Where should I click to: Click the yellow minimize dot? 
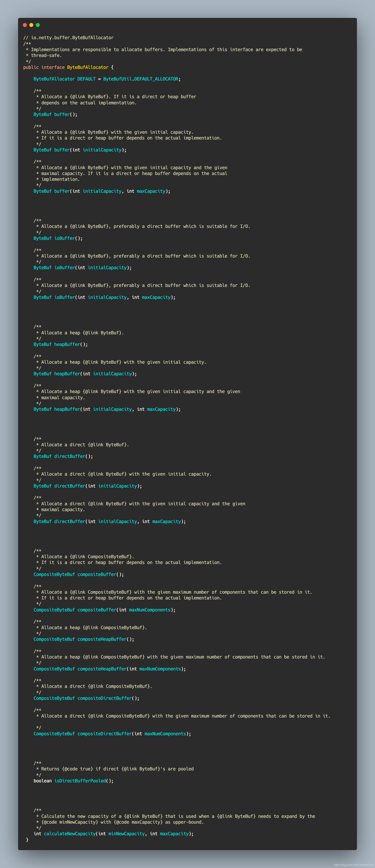31,25
